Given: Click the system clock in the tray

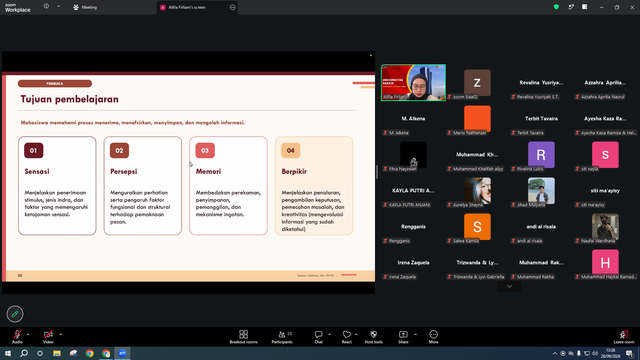Looking at the screenshot, I should click(x=610, y=353).
